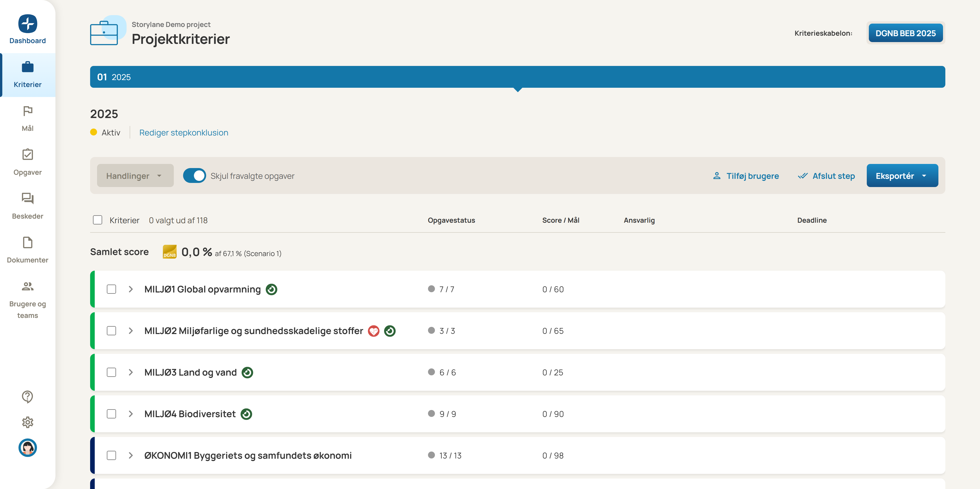
Task: Open the Handlinger dropdown
Action: coord(135,176)
